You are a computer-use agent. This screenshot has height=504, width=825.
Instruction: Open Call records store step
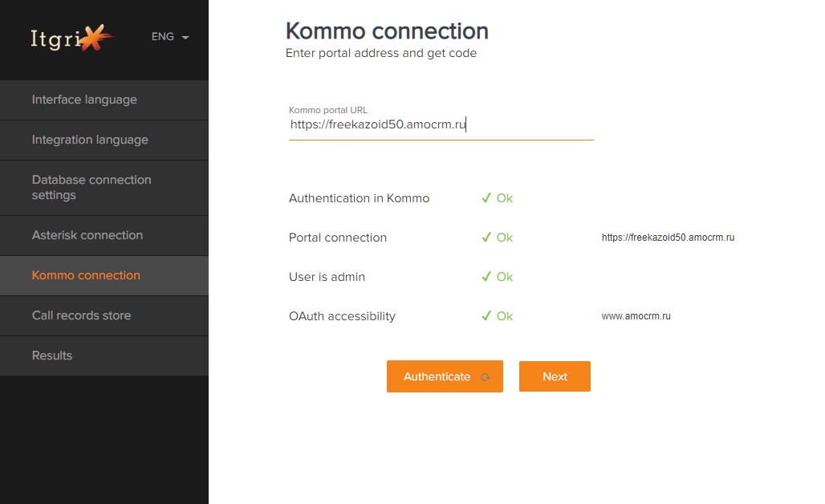point(104,315)
